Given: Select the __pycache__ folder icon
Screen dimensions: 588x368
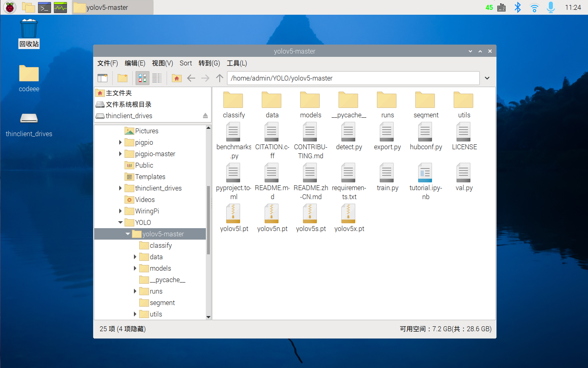Looking at the screenshot, I should pyautogui.click(x=349, y=105).
